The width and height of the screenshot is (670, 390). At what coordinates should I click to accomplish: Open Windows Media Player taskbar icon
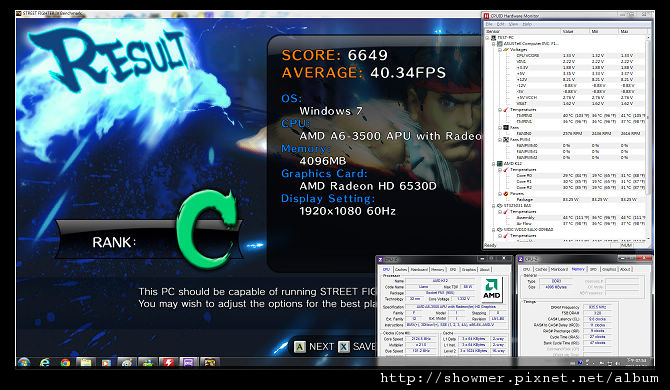click(106, 363)
